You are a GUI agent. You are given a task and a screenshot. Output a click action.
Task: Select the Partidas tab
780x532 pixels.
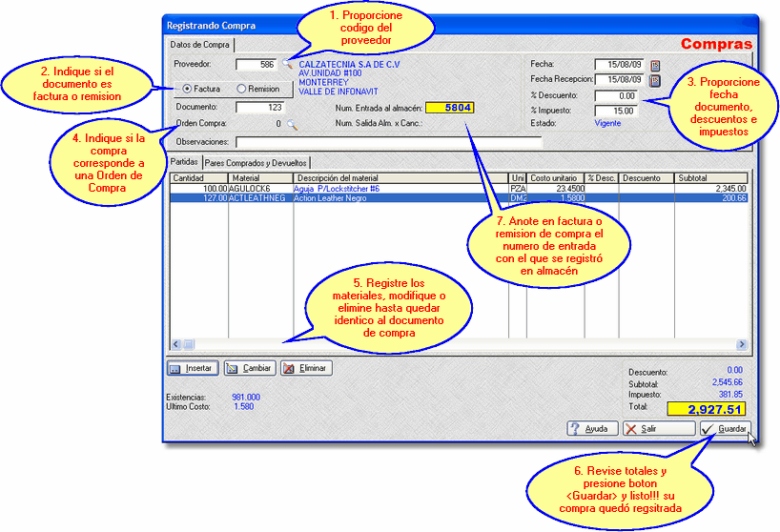(x=184, y=163)
